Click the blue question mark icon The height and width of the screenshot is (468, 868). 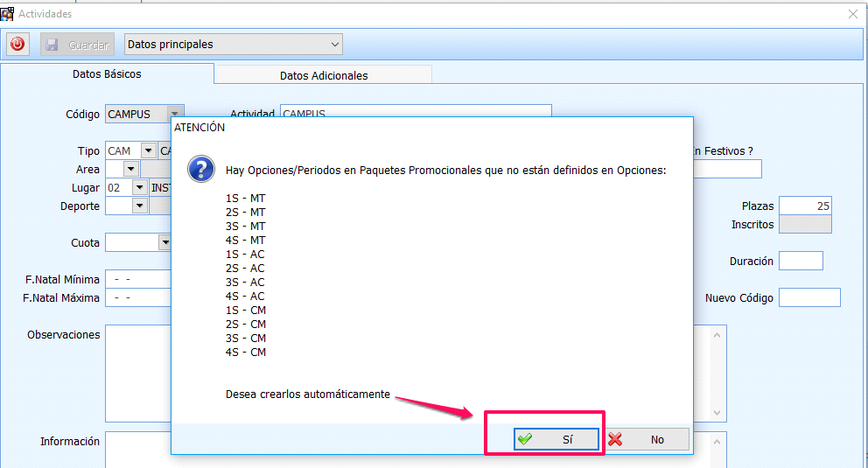pos(200,170)
